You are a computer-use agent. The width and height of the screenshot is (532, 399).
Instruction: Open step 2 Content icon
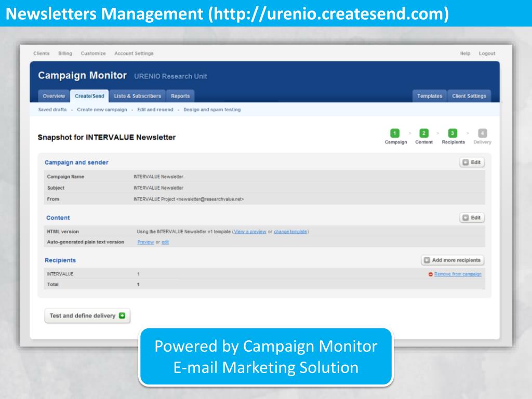424,133
